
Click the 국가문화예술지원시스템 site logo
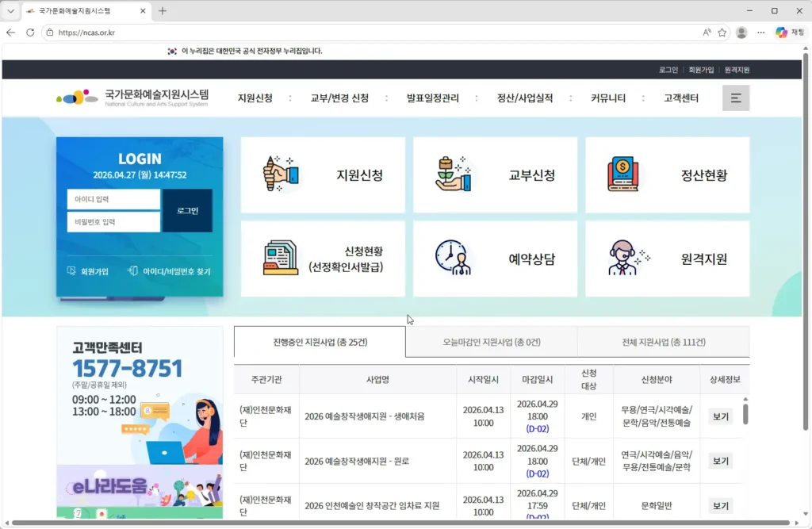pos(132,97)
